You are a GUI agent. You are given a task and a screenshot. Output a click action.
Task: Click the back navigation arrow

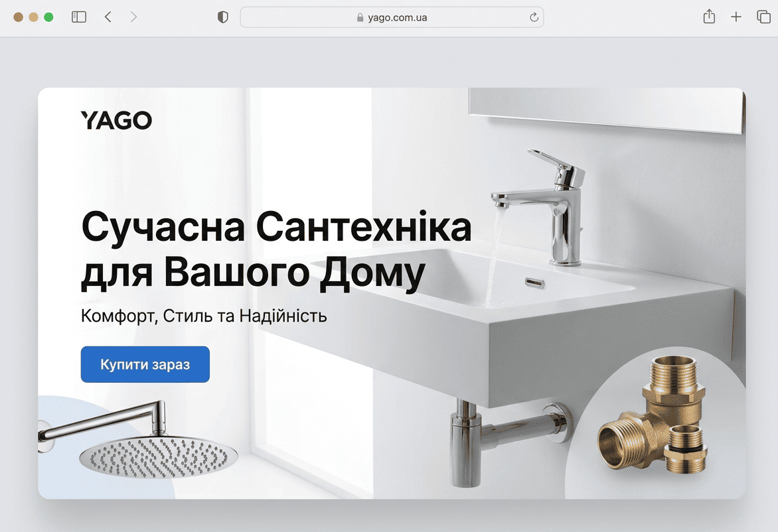click(x=108, y=17)
